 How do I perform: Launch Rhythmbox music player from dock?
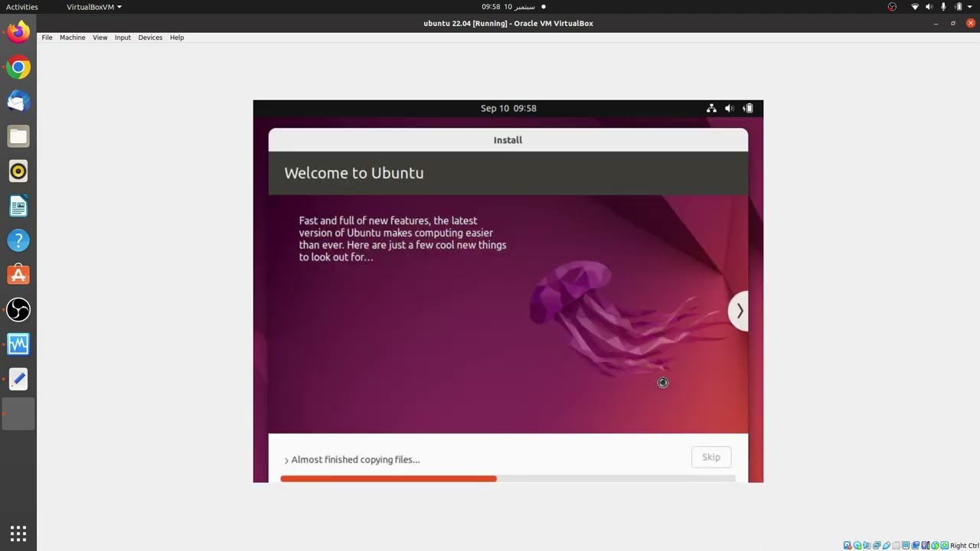coord(18,171)
